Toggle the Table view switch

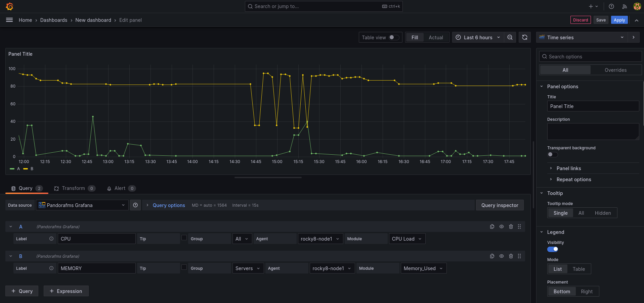[394, 37]
